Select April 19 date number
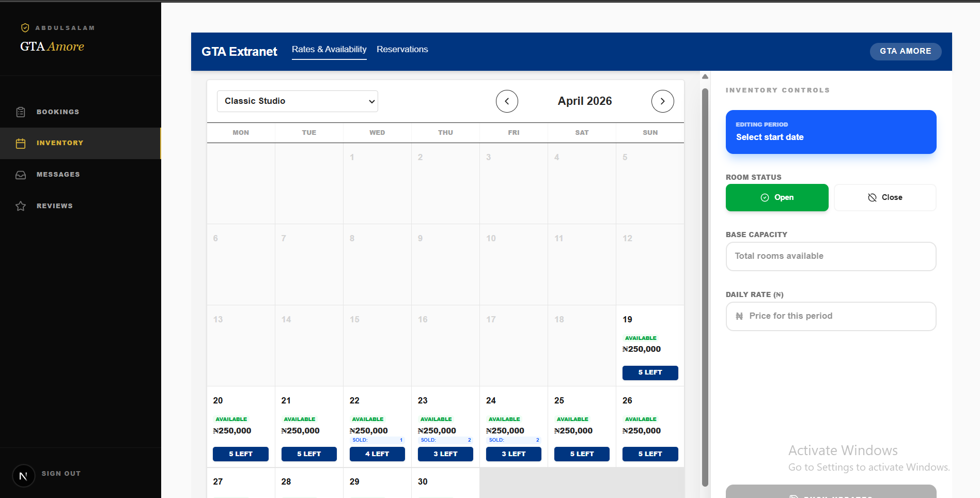980x498 pixels. 627,320
